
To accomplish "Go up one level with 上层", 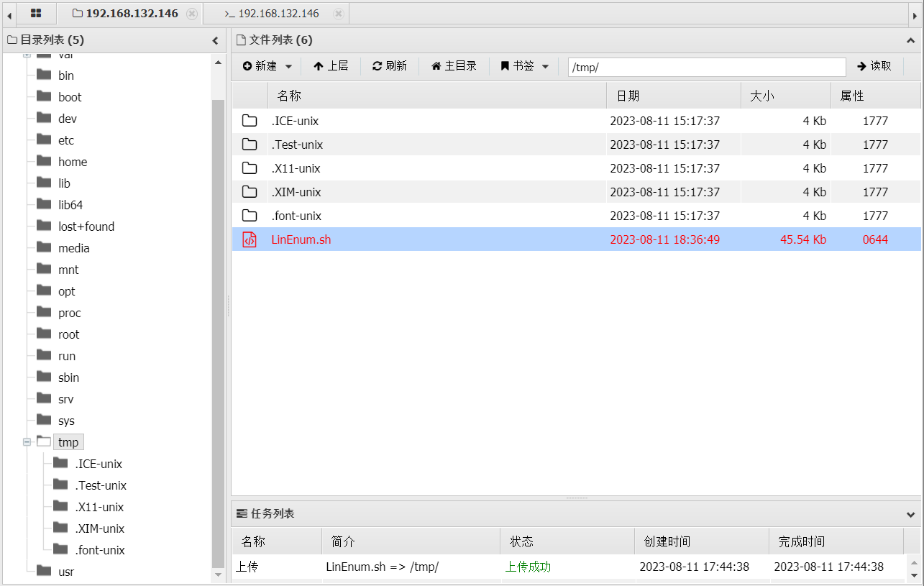I will (x=331, y=66).
